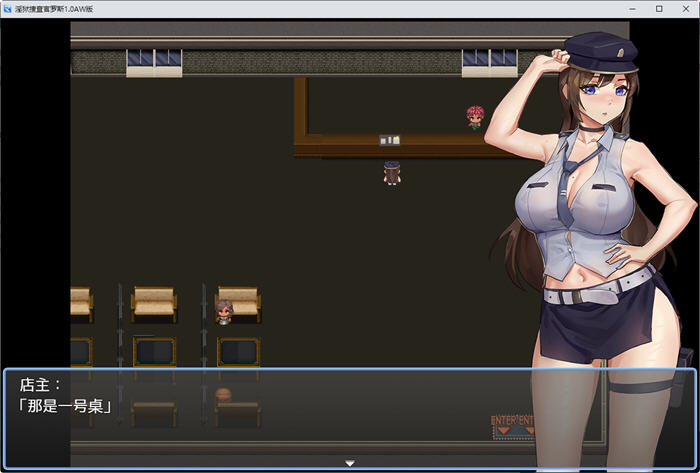Minimize the game window
Viewport: 700px width, 473px height.
point(630,8)
